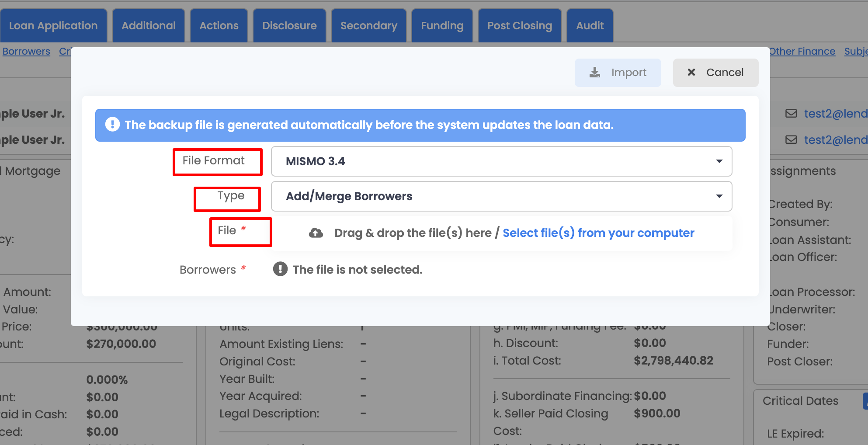Select the Additional tab

click(x=148, y=25)
